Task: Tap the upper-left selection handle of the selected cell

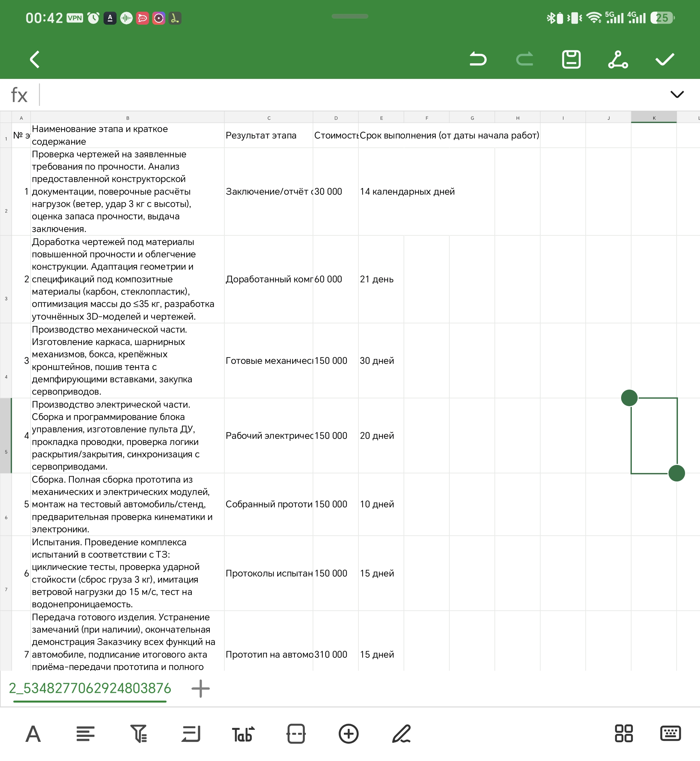Action: [x=629, y=398]
